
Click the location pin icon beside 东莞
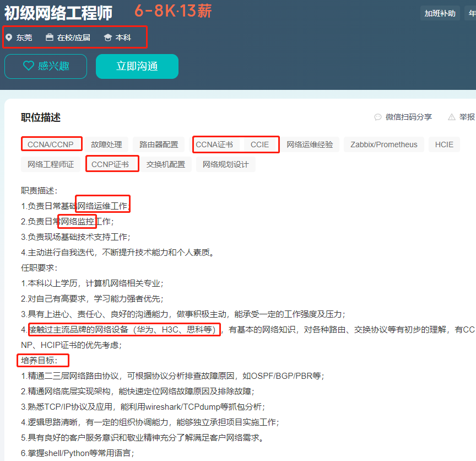(9, 37)
